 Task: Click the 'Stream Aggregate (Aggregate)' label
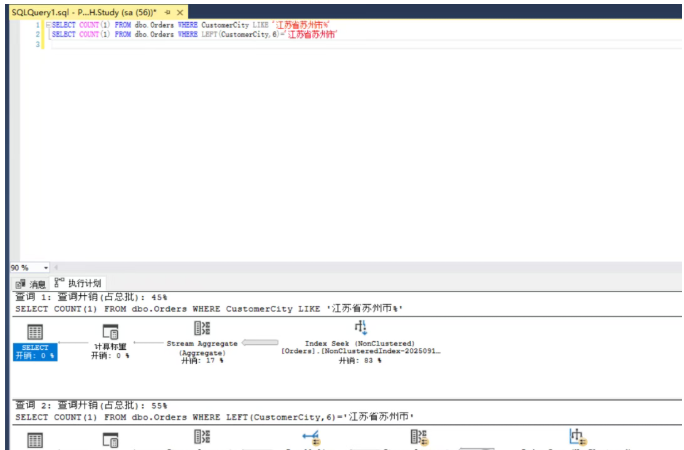point(202,348)
